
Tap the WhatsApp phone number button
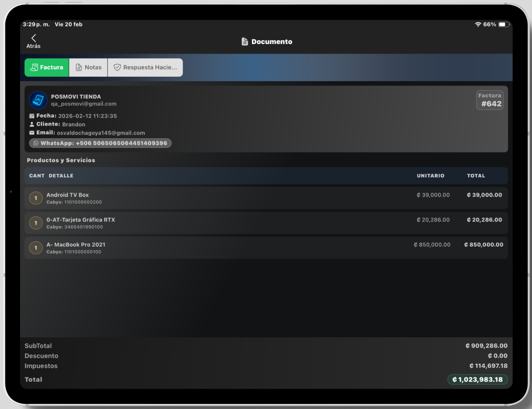pyautogui.click(x=100, y=143)
